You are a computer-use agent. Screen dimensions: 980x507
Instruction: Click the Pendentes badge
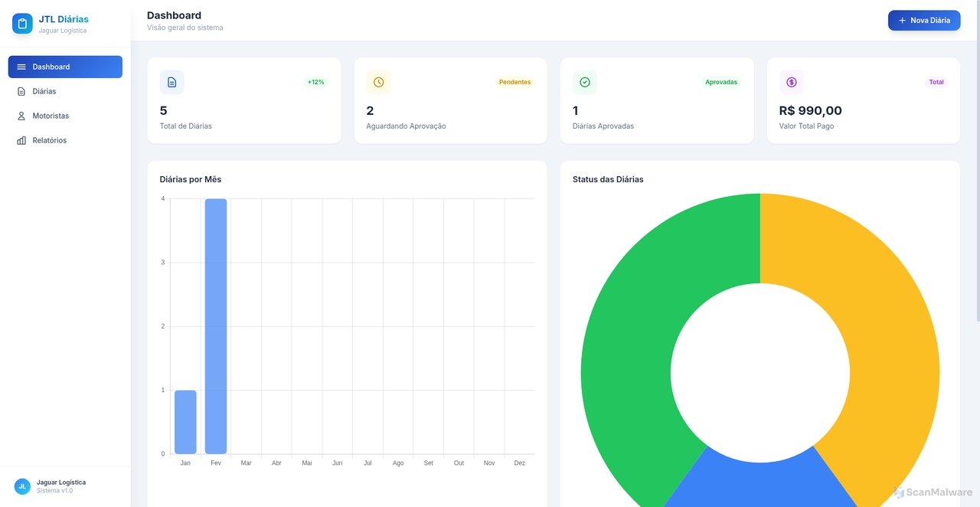(514, 82)
